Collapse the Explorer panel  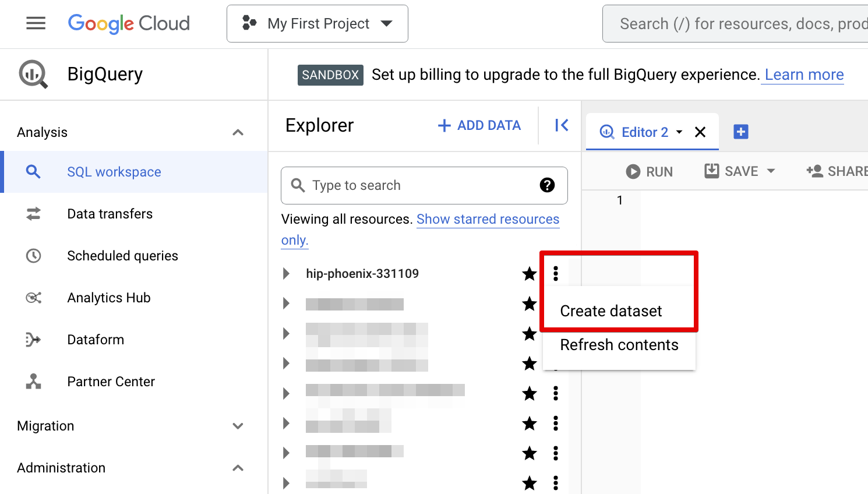click(562, 125)
